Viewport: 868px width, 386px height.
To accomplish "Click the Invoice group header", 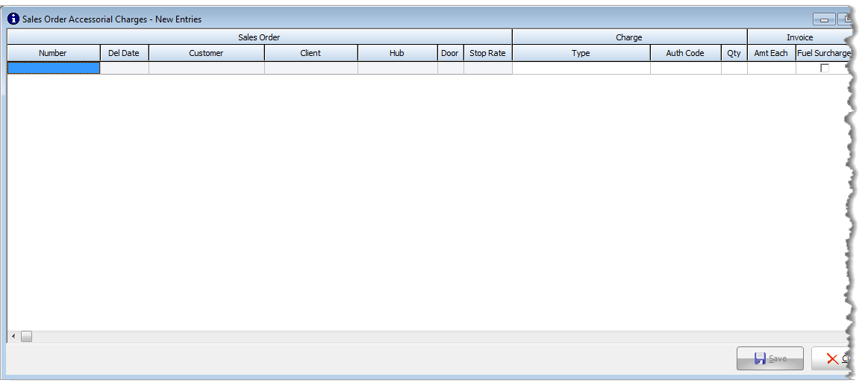I will 799,37.
